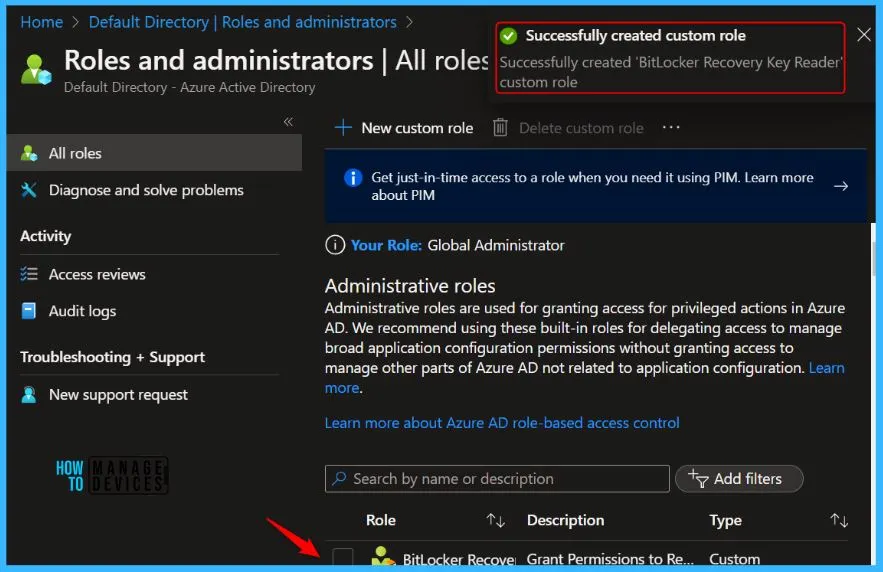Focus the Search by name or description field
883x572 pixels.
pos(497,479)
